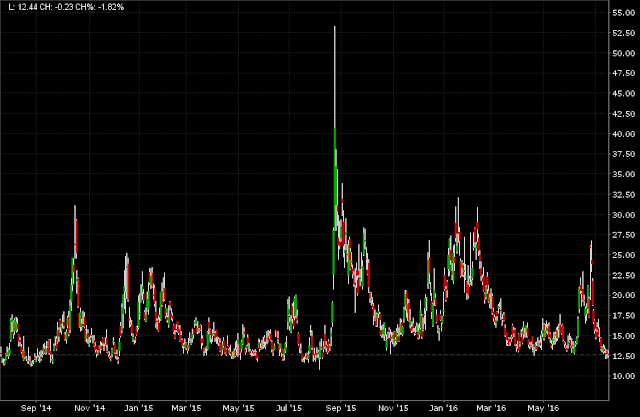Click the Jul '15 date label
The width and height of the screenshot is (640, 417).
[x=289, y=408]
